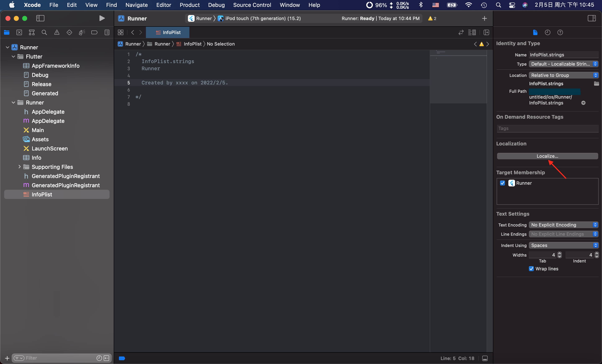Collapse the Runner folder group
The image size is (602, 364).
(13, 102)
